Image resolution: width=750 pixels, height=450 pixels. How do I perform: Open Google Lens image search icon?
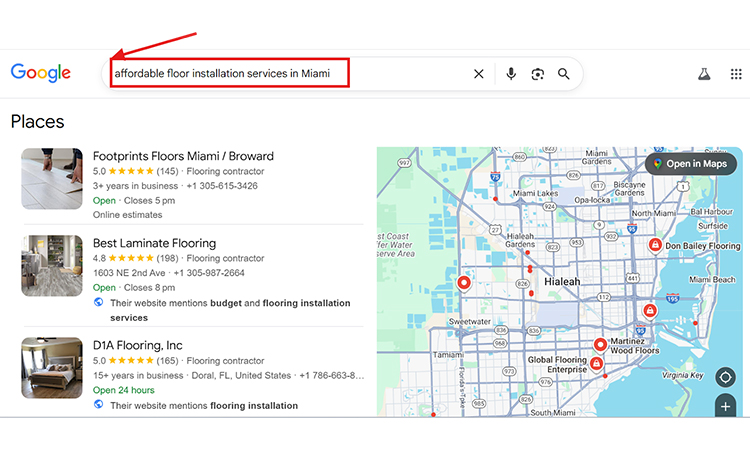click(538, 74)
